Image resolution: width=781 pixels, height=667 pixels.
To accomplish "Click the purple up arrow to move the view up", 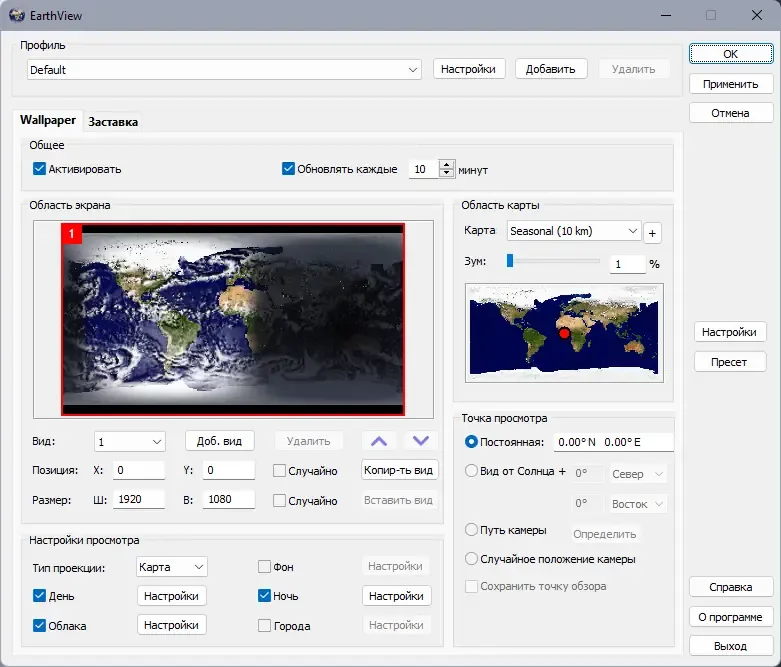I will tap(379, 441).
